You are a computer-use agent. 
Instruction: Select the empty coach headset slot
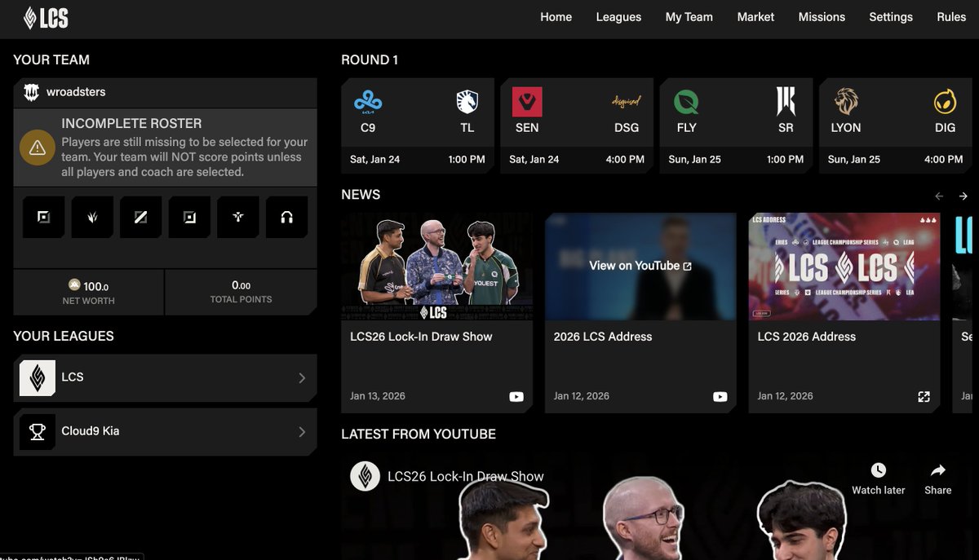click(286, 217)
